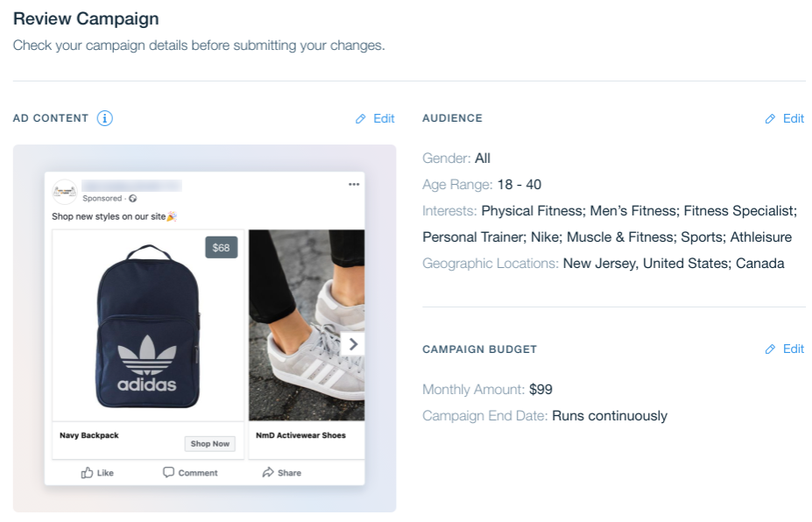
Task: Click the Shop Now button
Action: [209, 443]
